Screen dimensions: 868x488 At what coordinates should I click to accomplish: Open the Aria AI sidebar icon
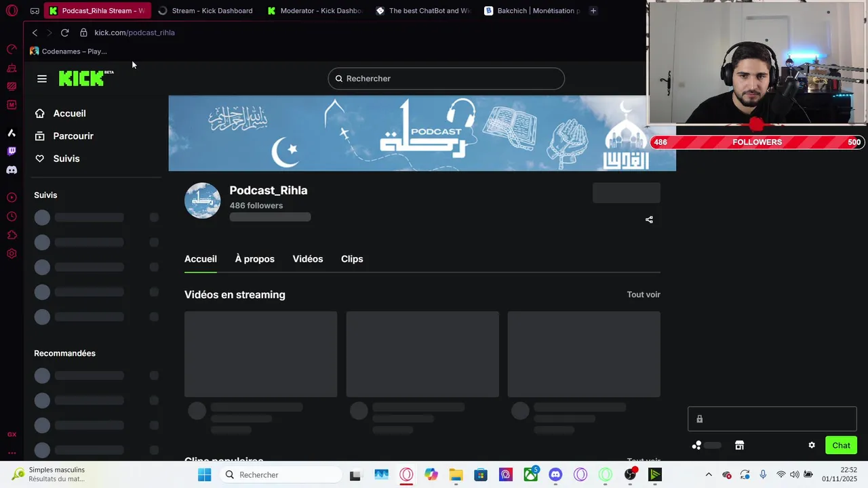click(x=12, y=133)
